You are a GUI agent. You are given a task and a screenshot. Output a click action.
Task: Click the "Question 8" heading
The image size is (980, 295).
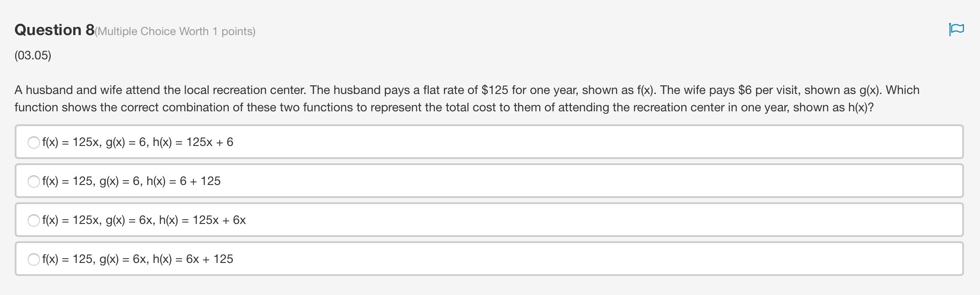[54, 30]
